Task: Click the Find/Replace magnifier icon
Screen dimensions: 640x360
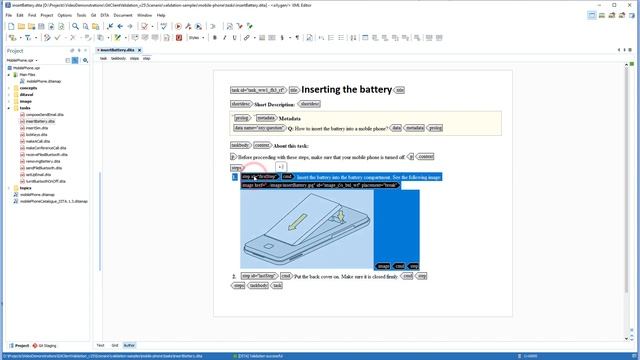Action: [x=76, y=26]
